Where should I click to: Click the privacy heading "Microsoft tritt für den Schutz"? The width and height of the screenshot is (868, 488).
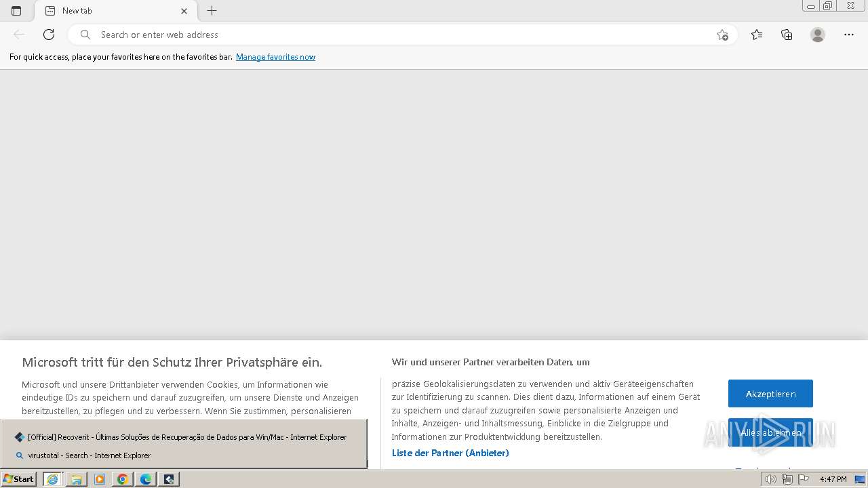pos(172,362)
